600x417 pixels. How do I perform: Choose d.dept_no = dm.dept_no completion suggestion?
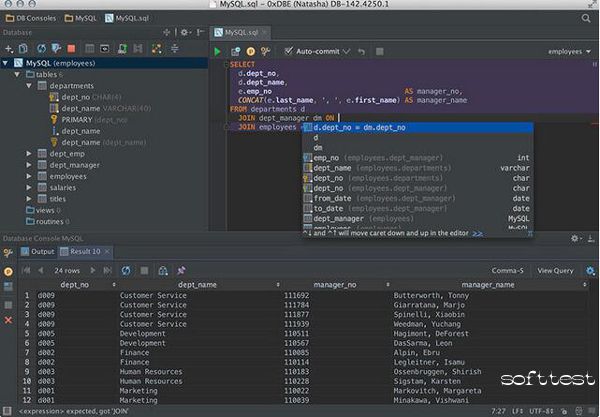pyautogui.click(x=418, y=127)
